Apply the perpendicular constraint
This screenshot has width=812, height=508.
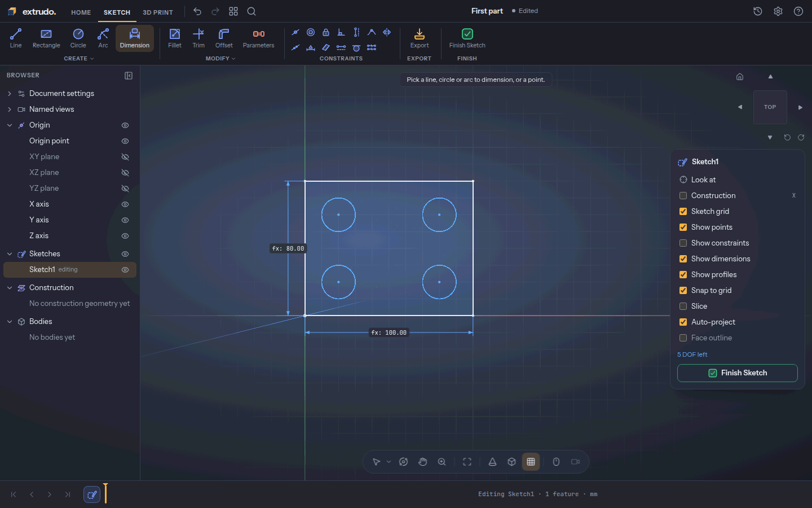(341, 32)
